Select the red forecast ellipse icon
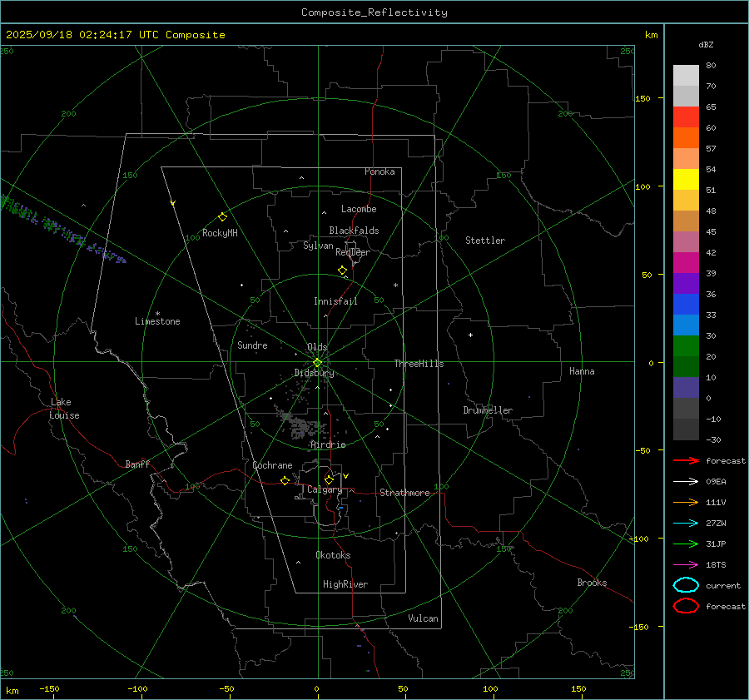Screen dimensions: 749x700 (x=686, y=606)
